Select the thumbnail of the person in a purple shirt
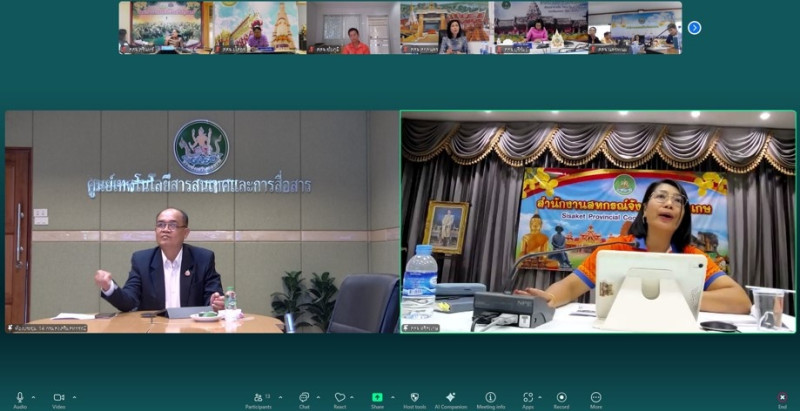This screenshot has height=411, width=800. click(260, 28)
